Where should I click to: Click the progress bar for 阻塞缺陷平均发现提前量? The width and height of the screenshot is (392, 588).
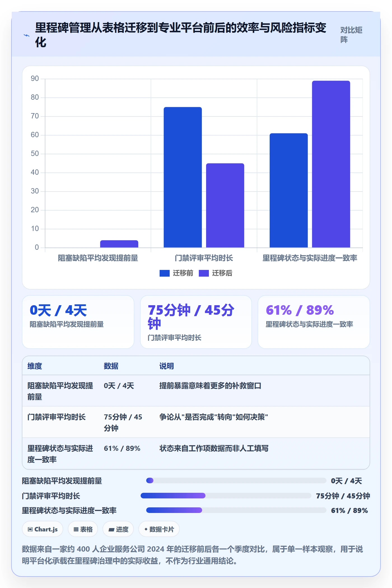(x=236, y=480)
